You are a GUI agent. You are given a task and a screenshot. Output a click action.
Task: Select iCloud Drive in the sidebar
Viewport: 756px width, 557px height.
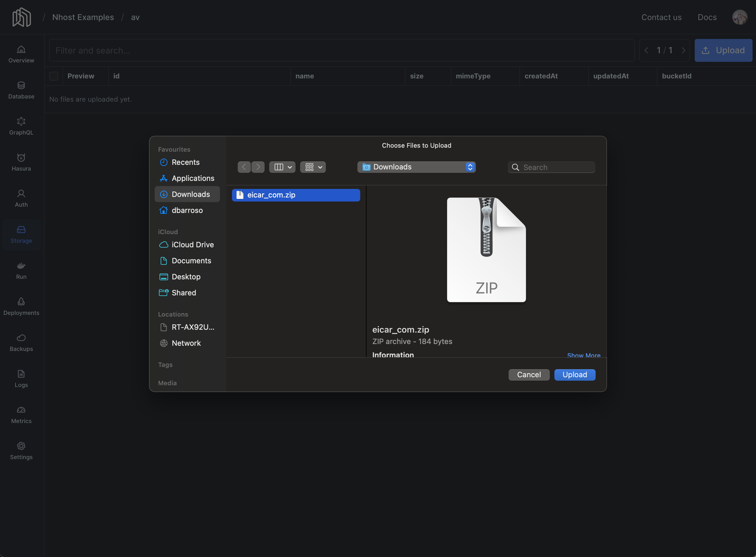pyautogui.click(x=192, y=244)
